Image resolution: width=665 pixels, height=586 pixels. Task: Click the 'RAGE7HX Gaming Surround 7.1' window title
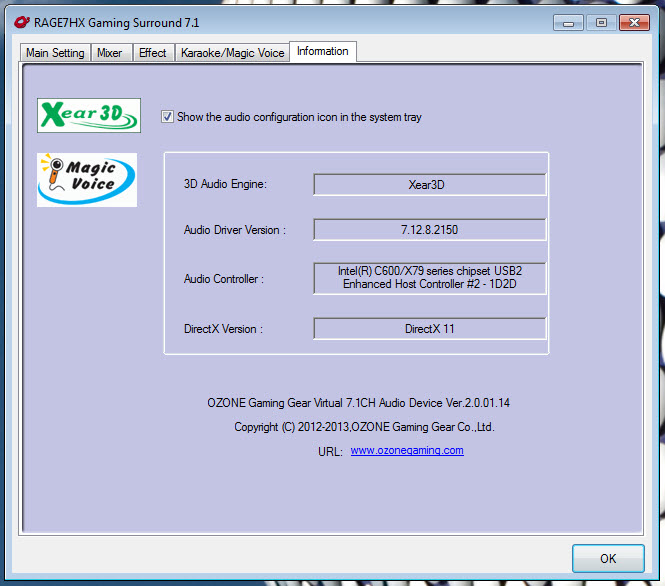[x=117, y=22]
